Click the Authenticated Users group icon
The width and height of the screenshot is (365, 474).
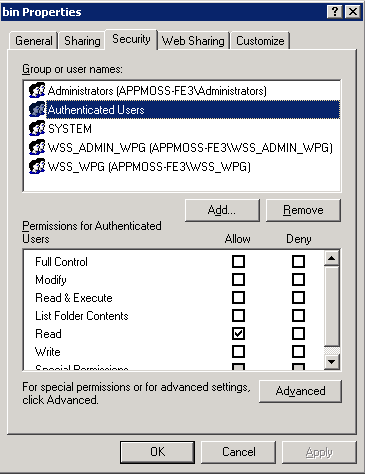coord(37,109)
